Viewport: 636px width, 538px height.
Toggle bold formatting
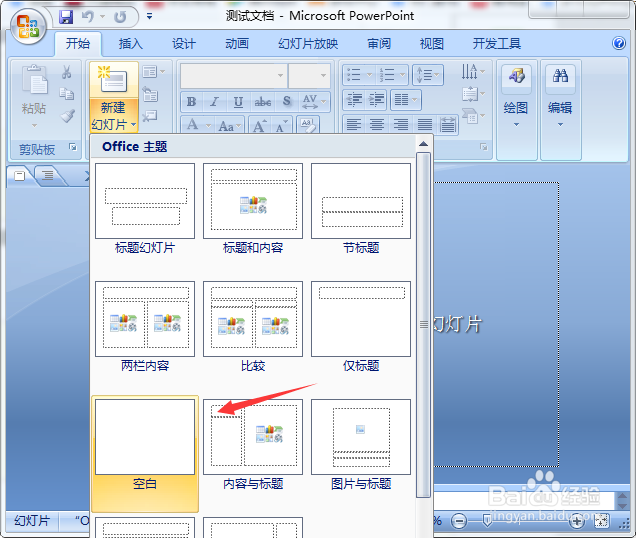click(191, 101)
